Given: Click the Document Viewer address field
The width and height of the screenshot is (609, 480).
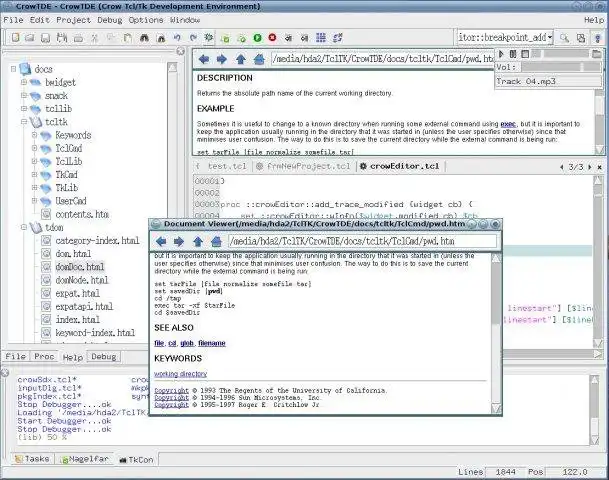Looking at the screenshot, I should pos(362,241).
